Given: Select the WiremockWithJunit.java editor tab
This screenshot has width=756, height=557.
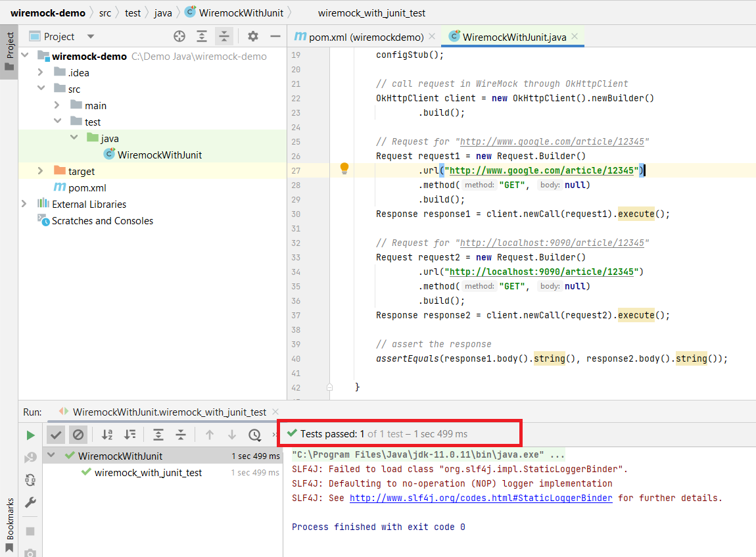Looking at the screenshot, I should pos(514,37).
